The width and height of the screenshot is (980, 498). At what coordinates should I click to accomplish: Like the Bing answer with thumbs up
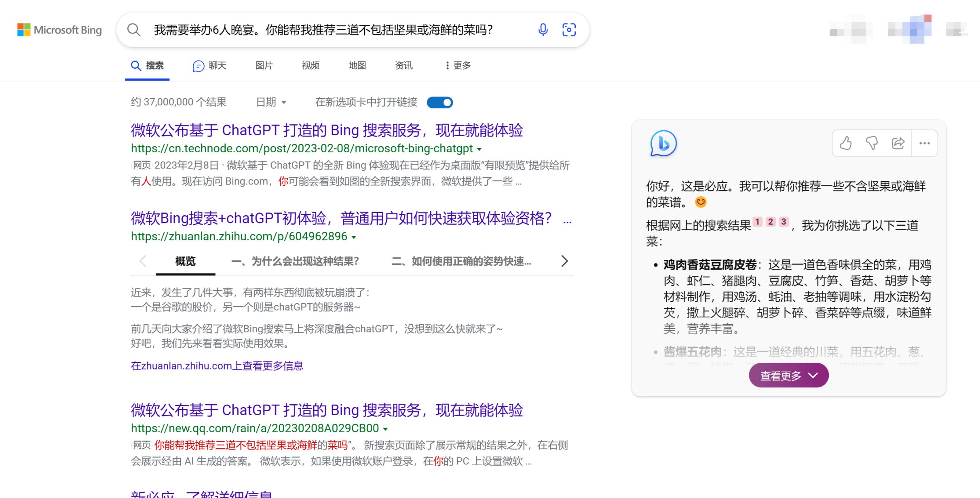[x=845, y=143]
